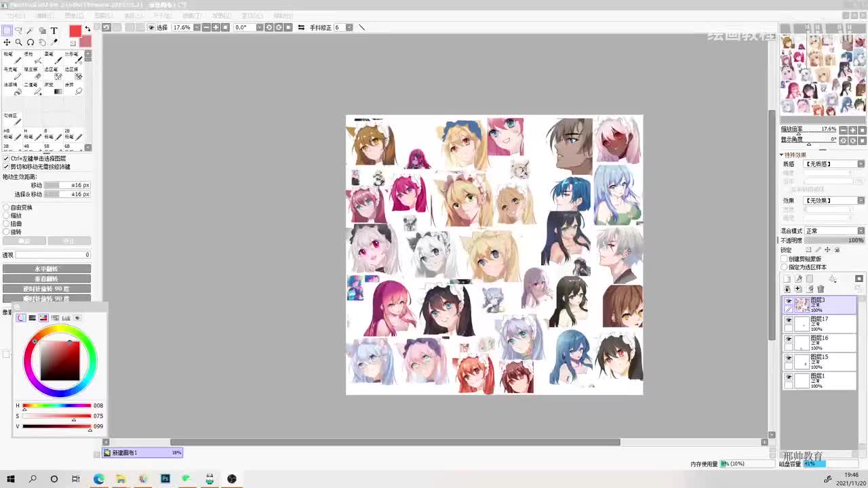Zoom out with toolbar minus button
This screenshot has width=868, height=488.
coord(206,27)
